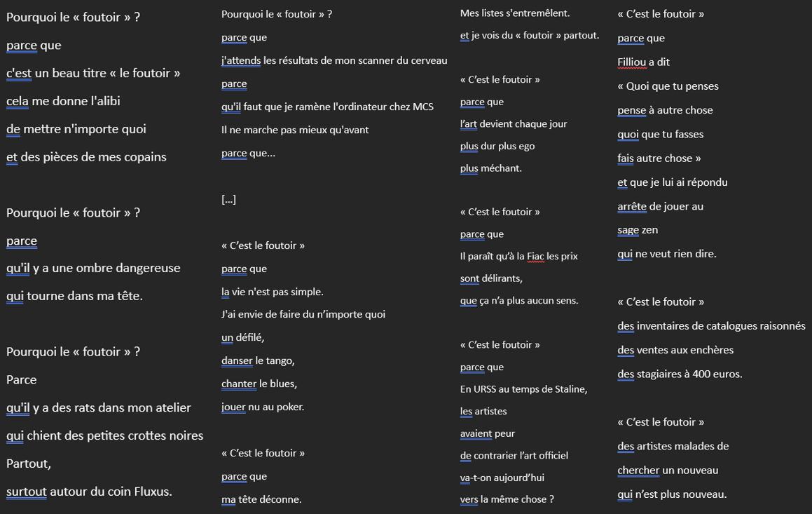Click the underlined word "l'art"
Viewport: 812px width, 514px height.
coord(468,124)
